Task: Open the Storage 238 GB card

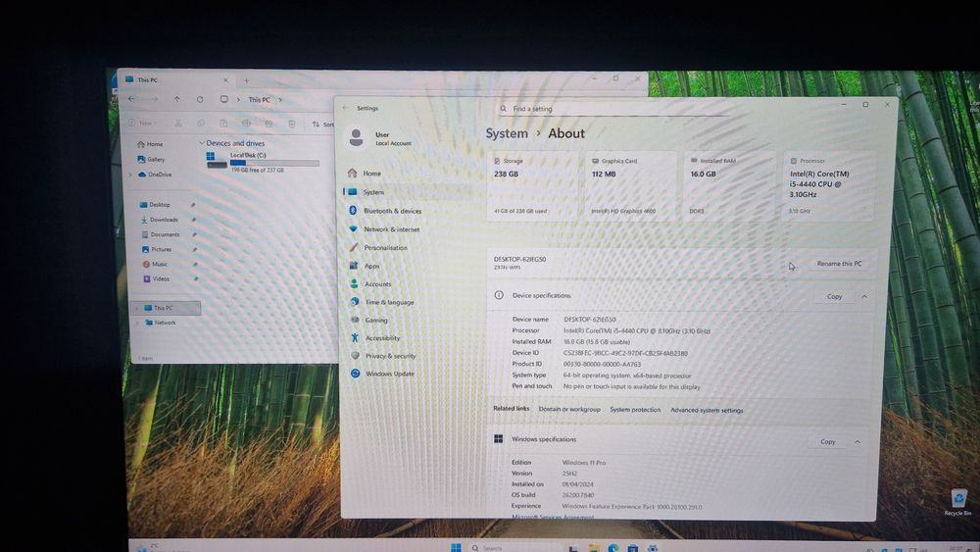Action: click(x=532, y=185)
